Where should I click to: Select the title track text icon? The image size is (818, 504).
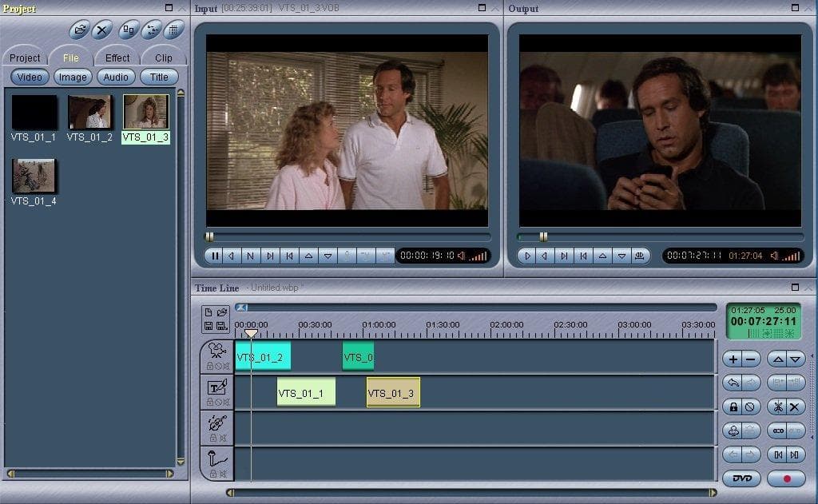tap(217, 386)
